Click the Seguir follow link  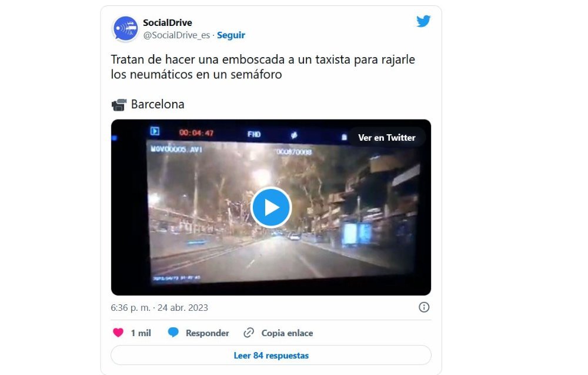(x=231, y=35)
